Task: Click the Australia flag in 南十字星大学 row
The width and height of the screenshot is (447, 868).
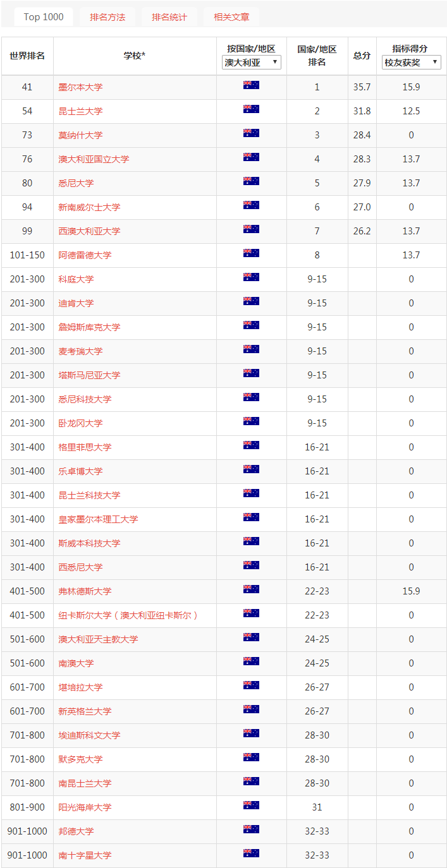Action: 251,853
